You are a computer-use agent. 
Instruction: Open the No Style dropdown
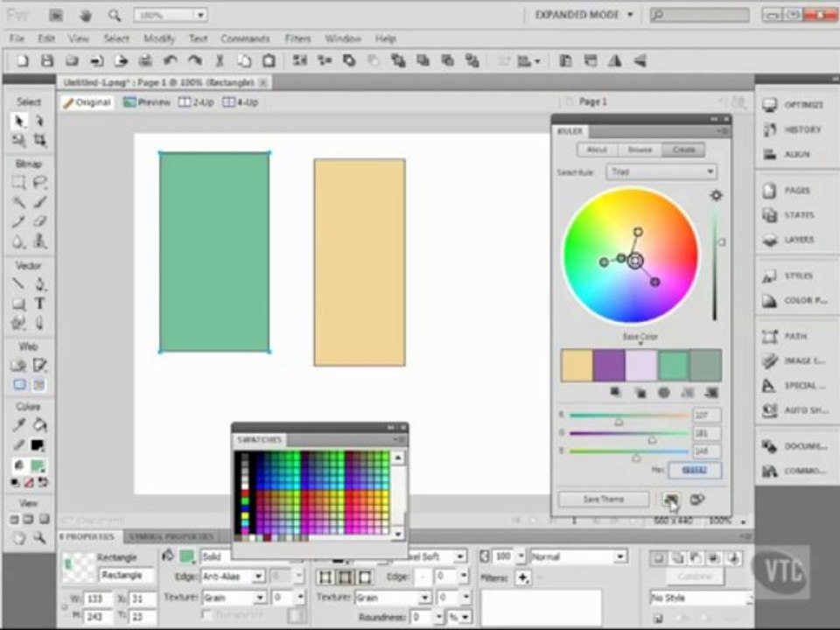point(700,598)
